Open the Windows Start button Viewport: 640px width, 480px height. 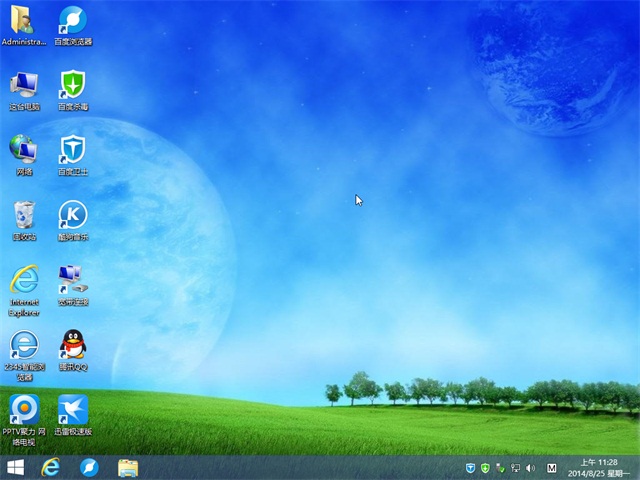(16, 467)
